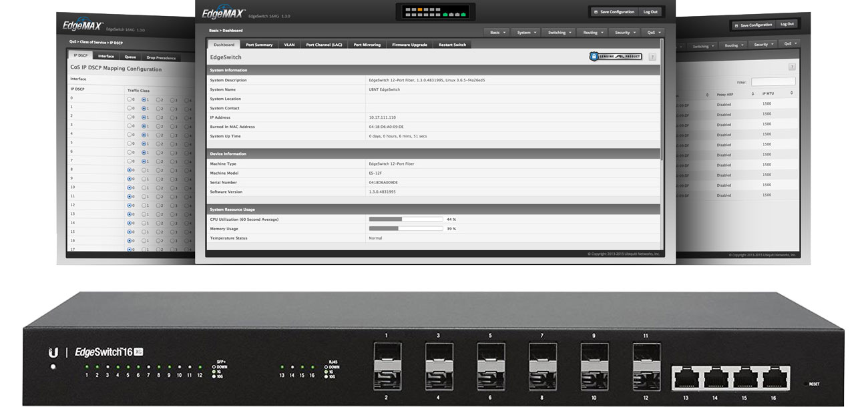
Task: Select traffic class 2 for IP DSCP 10
Action: 158,188
